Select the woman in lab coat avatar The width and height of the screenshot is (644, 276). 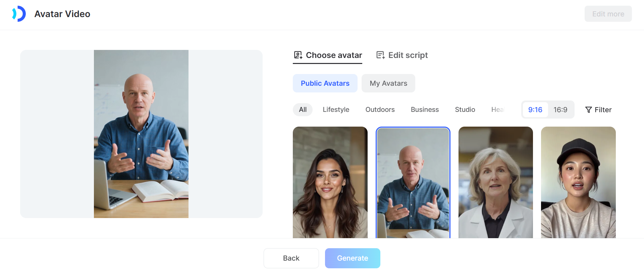tap(495, 183)
